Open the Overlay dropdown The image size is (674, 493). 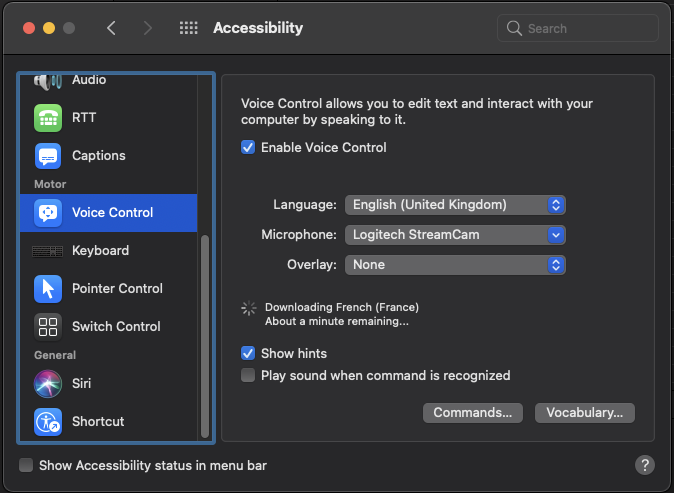click(455, 265)
